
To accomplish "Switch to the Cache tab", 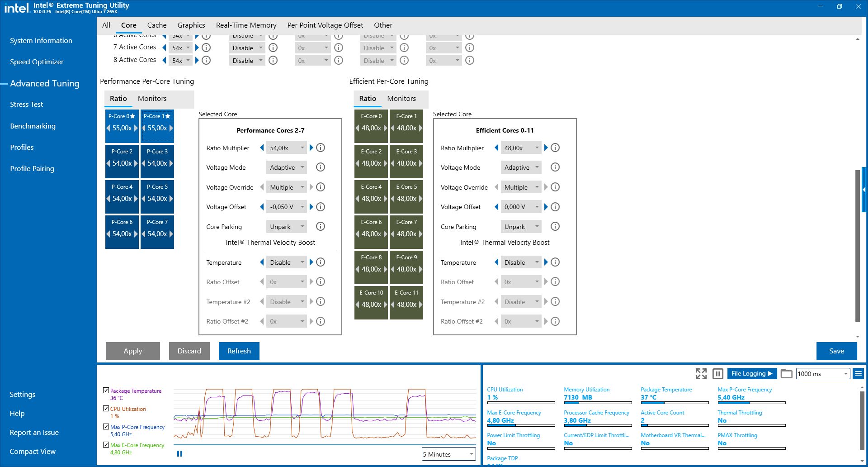I will 157,25.
